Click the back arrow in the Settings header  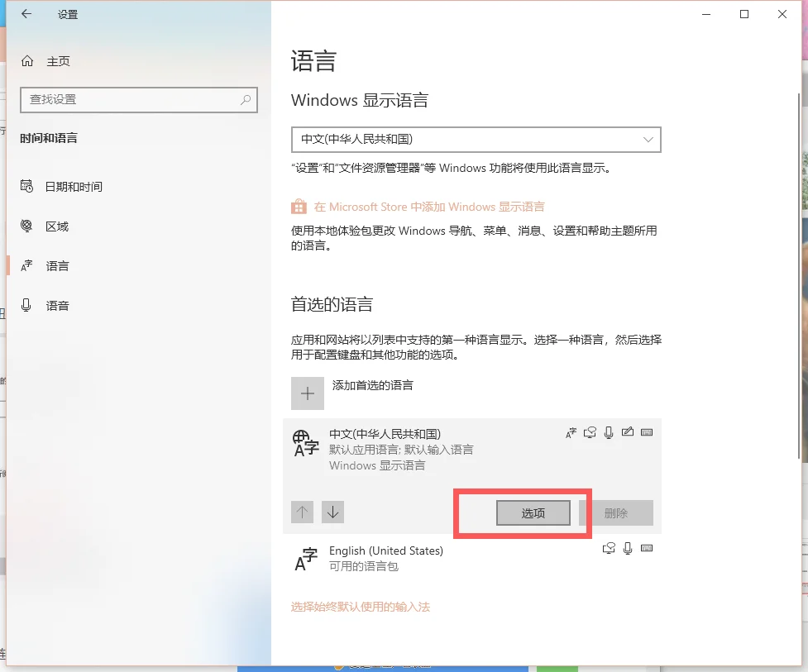26,14
